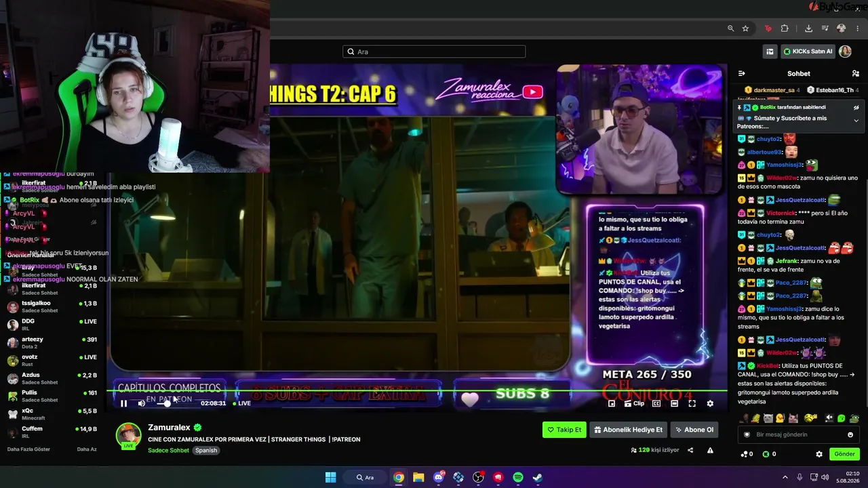868x488 pixels.
Task: Open the emoji picker in chat
Action: [x=850, y=434]
